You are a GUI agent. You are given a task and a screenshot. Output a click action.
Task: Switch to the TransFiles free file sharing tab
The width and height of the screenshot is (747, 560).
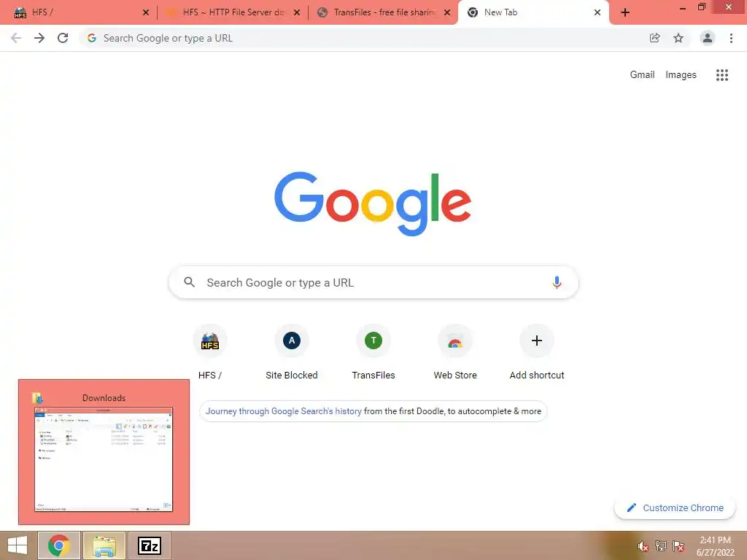pyautogui.click(x=384, y=12)
